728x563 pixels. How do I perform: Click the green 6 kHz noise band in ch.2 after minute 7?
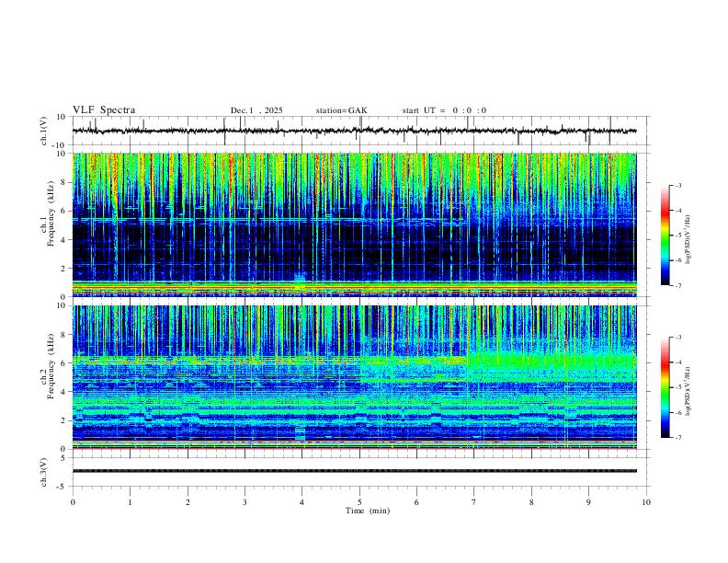pos(552,363)
